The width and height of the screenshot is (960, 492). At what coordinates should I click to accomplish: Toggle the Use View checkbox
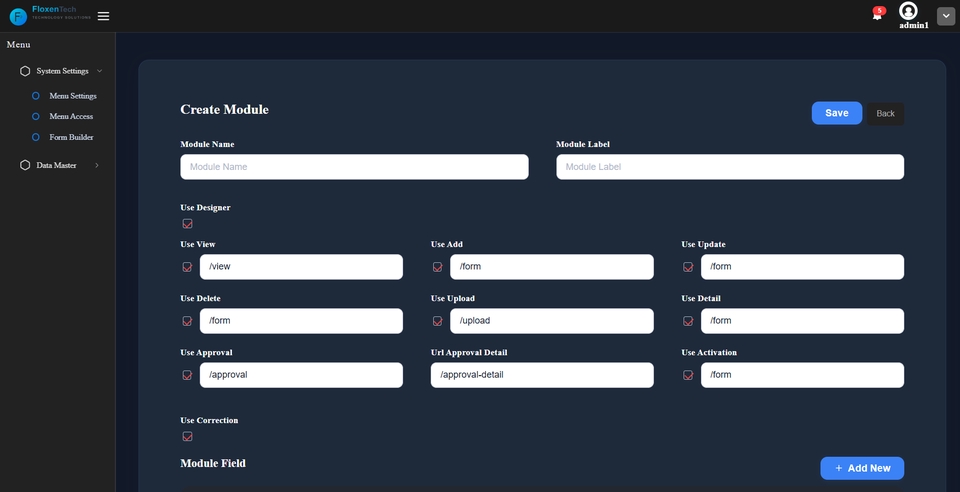tap(187, 267)
